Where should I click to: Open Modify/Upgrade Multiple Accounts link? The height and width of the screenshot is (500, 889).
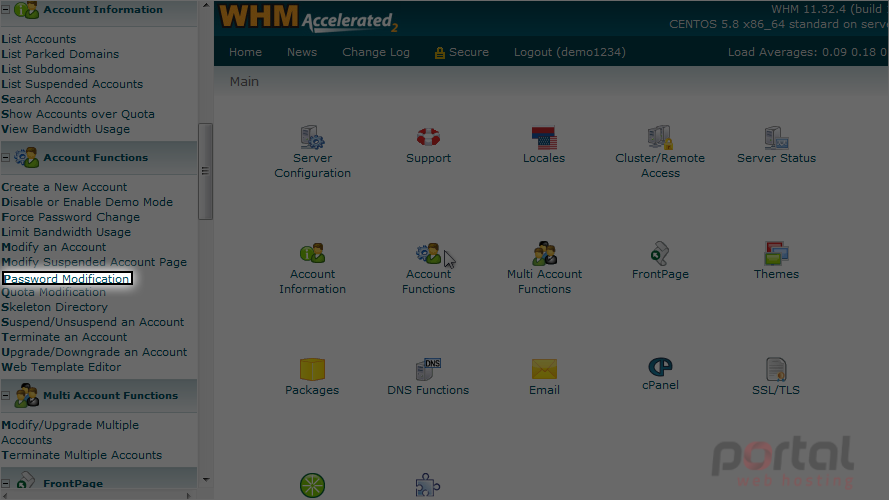pyautogui.click(x=70, y=433)
